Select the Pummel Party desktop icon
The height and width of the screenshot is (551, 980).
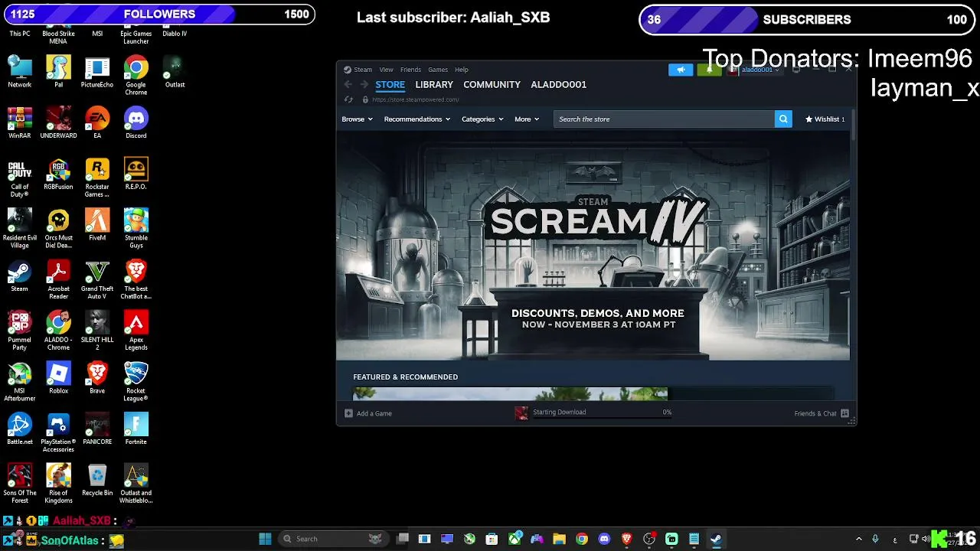[19, 331]
